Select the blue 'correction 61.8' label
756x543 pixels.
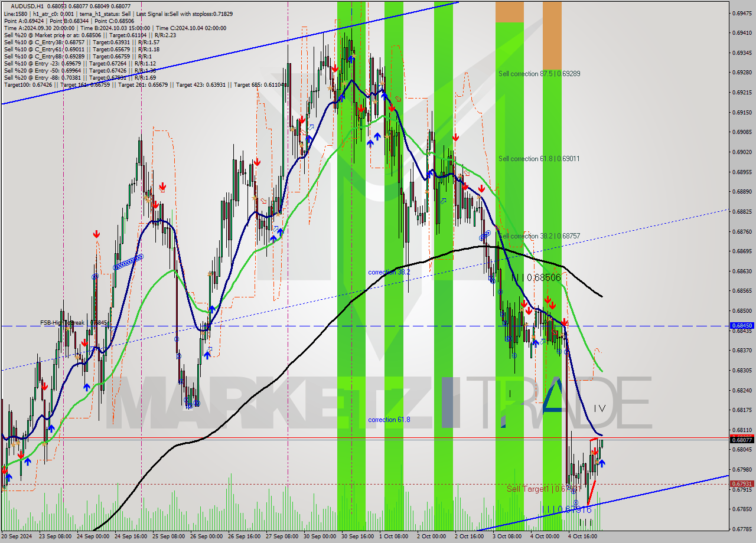tap(389, 420)
